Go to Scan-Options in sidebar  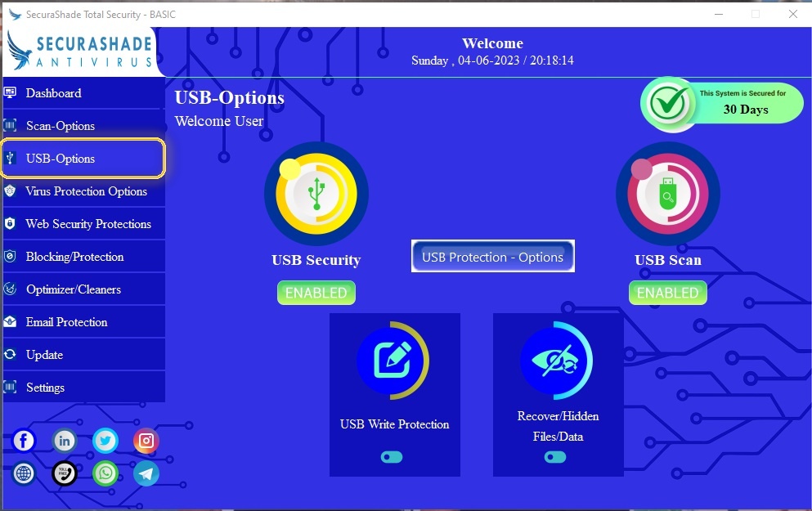point(84,126)
